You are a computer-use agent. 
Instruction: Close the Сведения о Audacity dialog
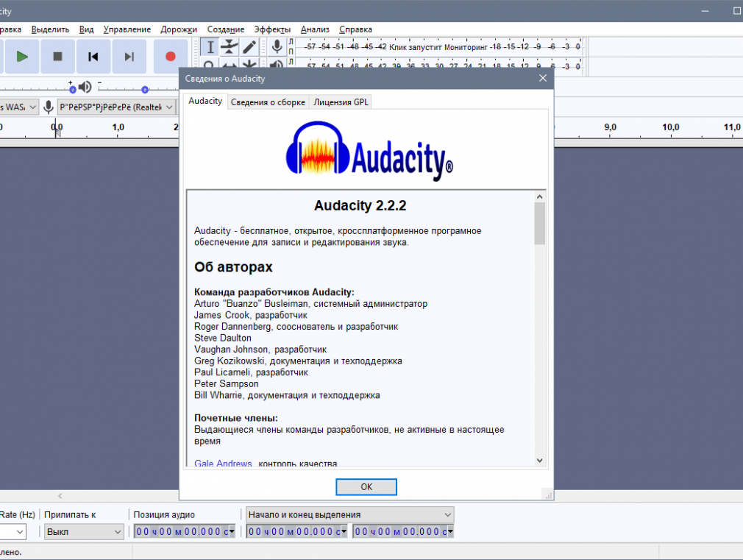click(x=543, y=78)
